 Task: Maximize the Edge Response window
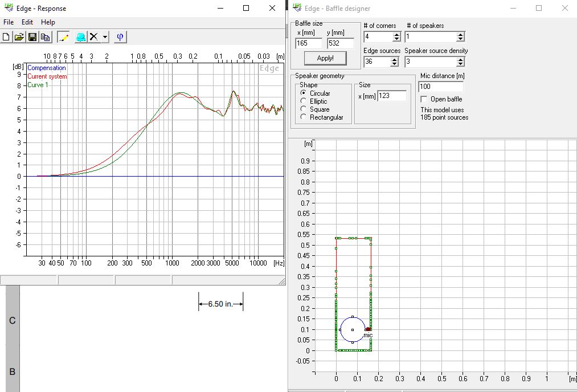246,8
